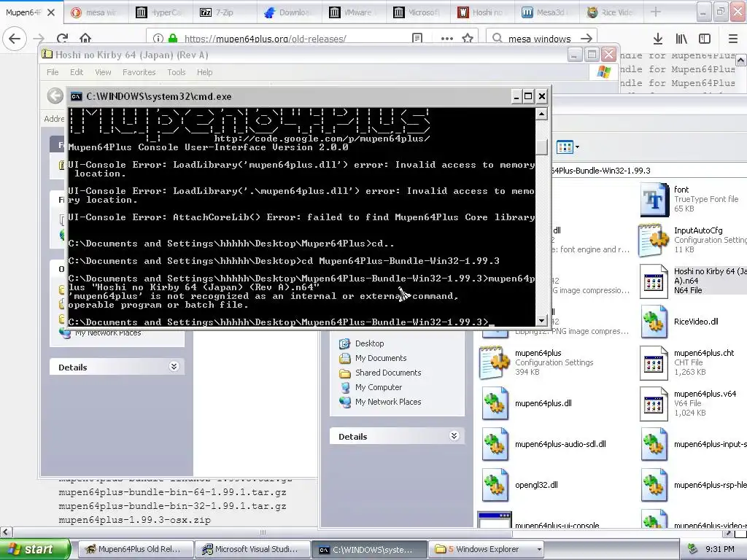Select Hoshi no Kirby 64 N64 file
Viewport: 747px width, 560px height.
click(654, 281)
